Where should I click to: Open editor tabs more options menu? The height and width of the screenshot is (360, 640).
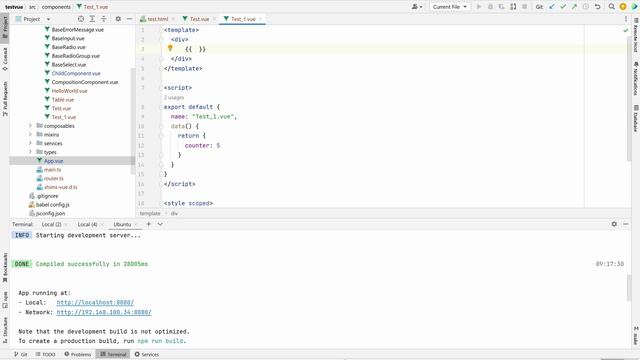click(x=626, y=19)
